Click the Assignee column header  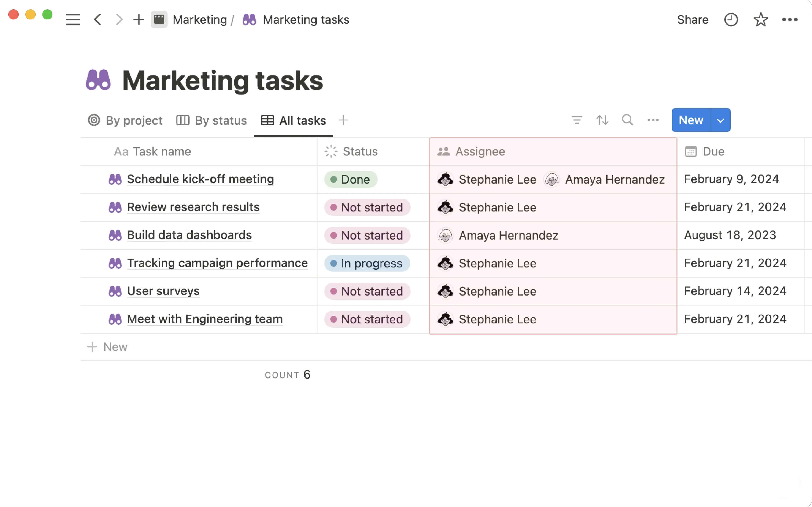[x=480, y=151]
